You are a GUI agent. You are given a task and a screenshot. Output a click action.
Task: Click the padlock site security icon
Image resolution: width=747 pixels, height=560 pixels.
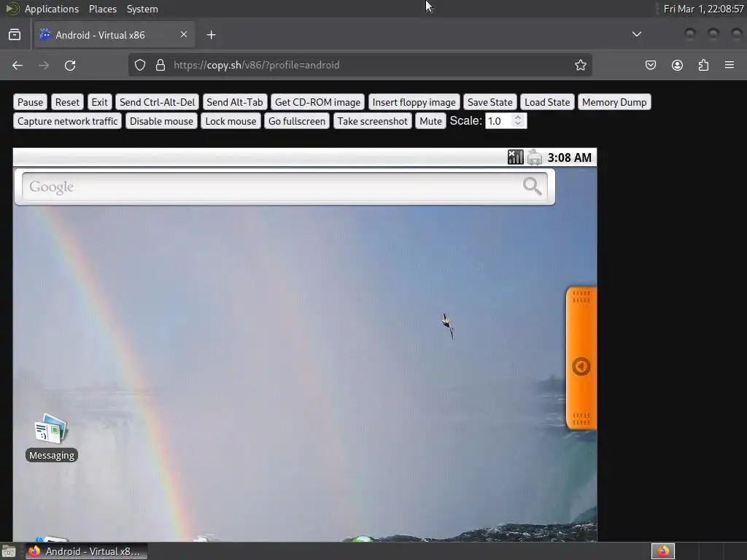click(160, 65)
